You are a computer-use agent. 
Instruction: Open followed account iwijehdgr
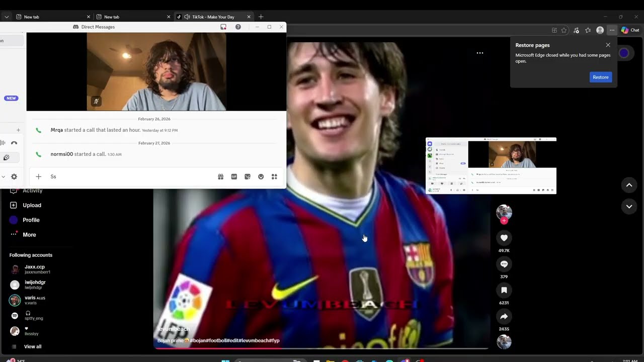30,285
